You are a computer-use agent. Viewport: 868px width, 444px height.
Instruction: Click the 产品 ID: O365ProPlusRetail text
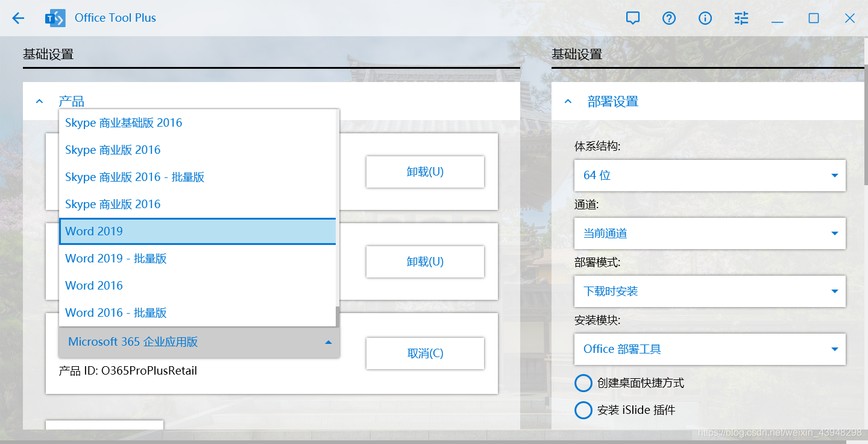point(128,370)
